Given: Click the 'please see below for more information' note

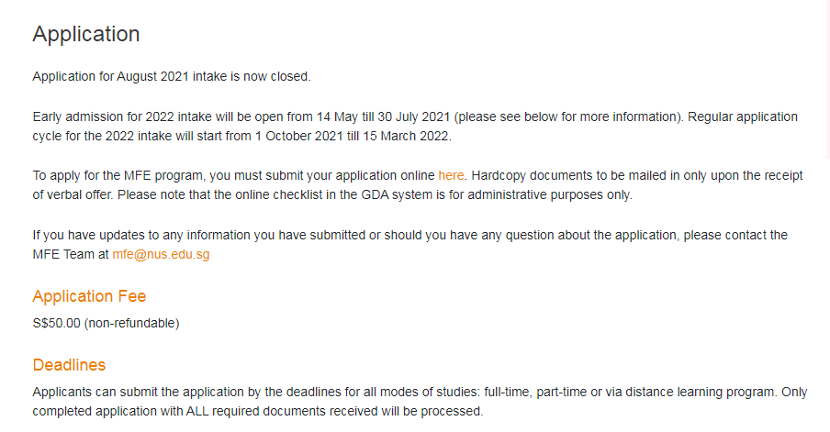Looking at the screenshot, I should coord(569,116).
